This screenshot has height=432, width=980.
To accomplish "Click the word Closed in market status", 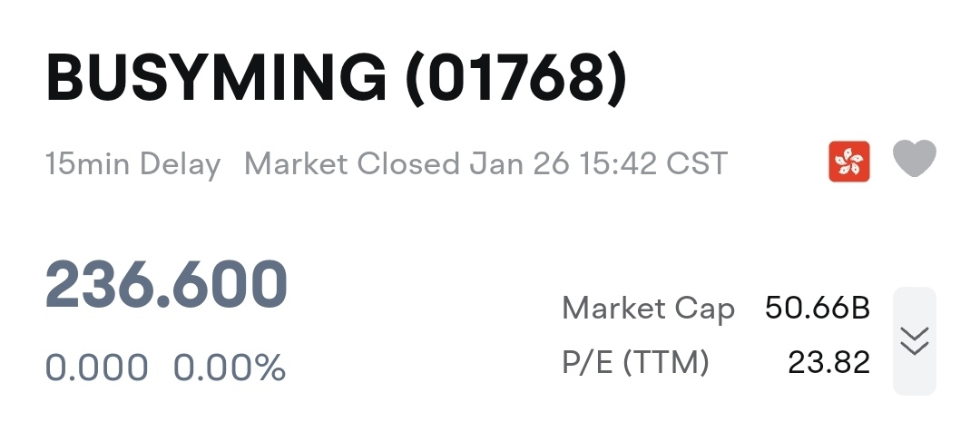I will point(408,164).
